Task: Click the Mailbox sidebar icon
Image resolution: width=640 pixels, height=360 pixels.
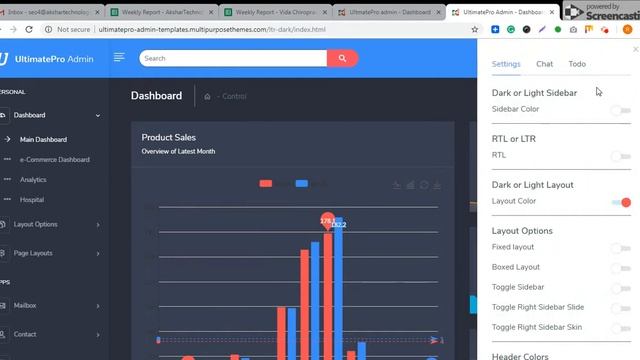Action: 2,305
